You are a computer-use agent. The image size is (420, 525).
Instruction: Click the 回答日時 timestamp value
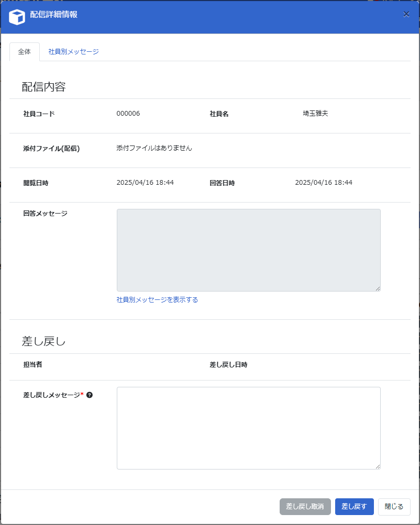[324, 183]
